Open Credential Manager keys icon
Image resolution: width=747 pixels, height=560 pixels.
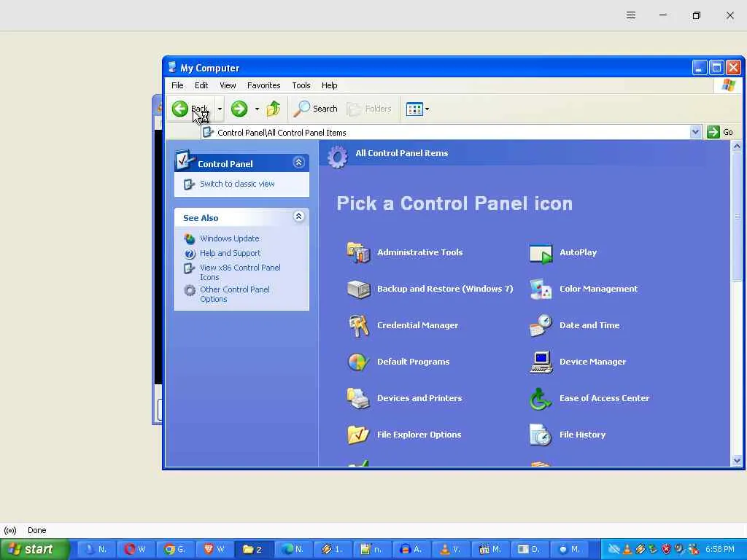(358, 326)
